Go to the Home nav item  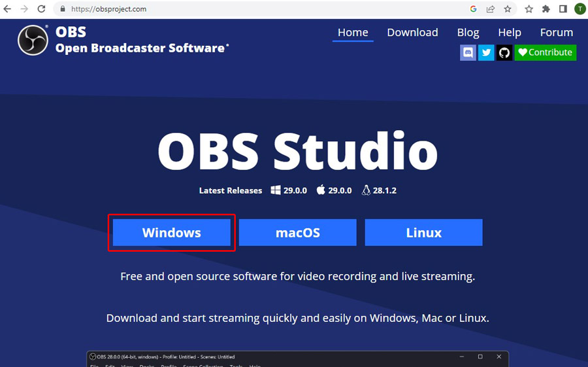pyautogui.click(x=353, y=33)
